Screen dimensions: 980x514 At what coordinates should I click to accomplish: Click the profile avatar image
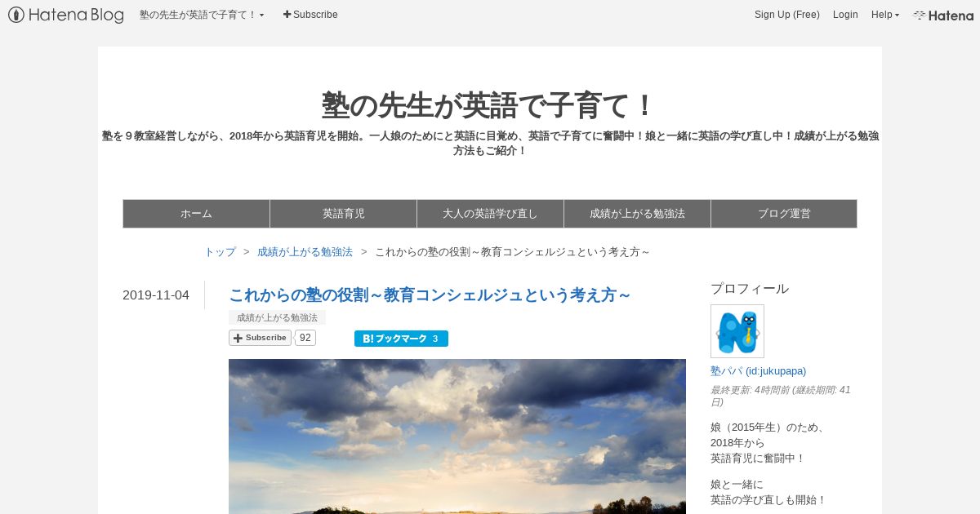tap(737, 331)
